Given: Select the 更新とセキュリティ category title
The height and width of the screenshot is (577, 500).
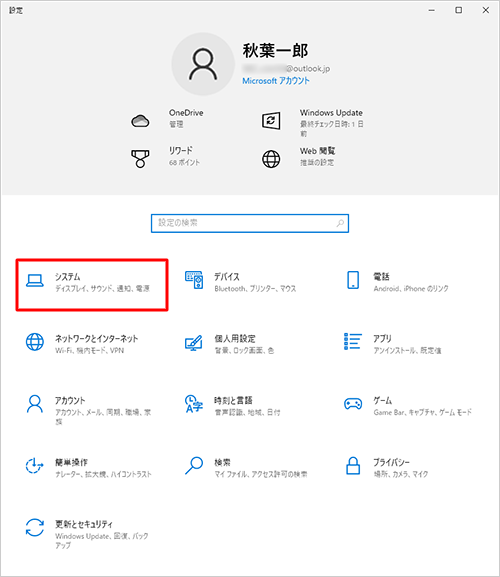Looking at the screenshot, I should pyautogui.click(x=84, y=524).
